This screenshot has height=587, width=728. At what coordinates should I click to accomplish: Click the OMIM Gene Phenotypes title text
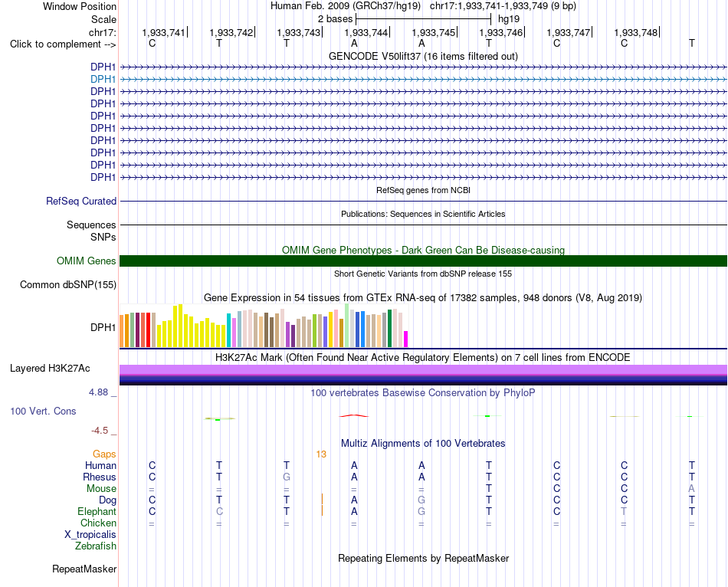(x=423, y=250)
